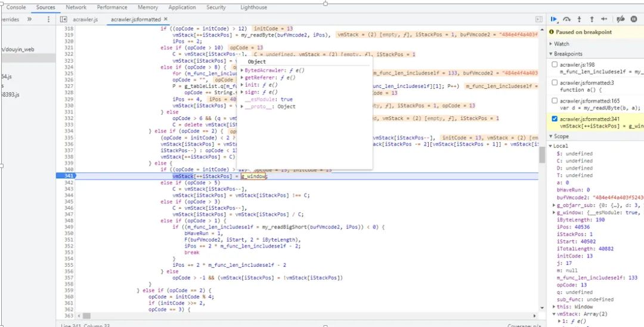This screenshot has width=644, height=327.
Task: Enable breakpoint at acrawler.js:formatted:3
Action: pyautogui.click(x=555, y=82)
